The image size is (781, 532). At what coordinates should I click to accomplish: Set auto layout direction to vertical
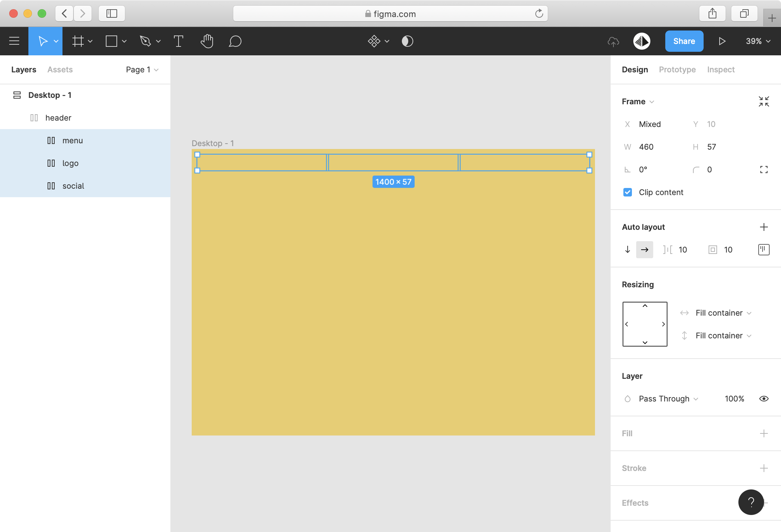[628, 250]
